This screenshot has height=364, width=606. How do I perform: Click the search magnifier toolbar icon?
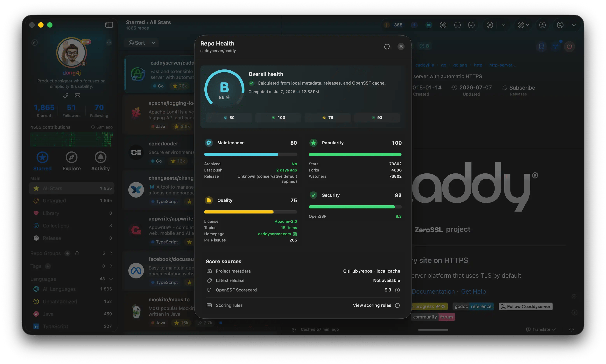pos(560,25)
